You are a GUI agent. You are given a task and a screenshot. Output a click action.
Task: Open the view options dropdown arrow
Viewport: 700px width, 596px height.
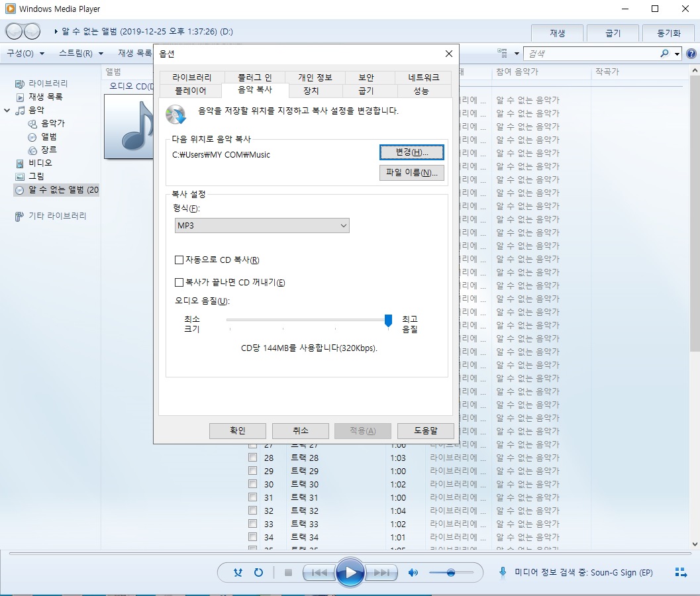tap(517, 54)
